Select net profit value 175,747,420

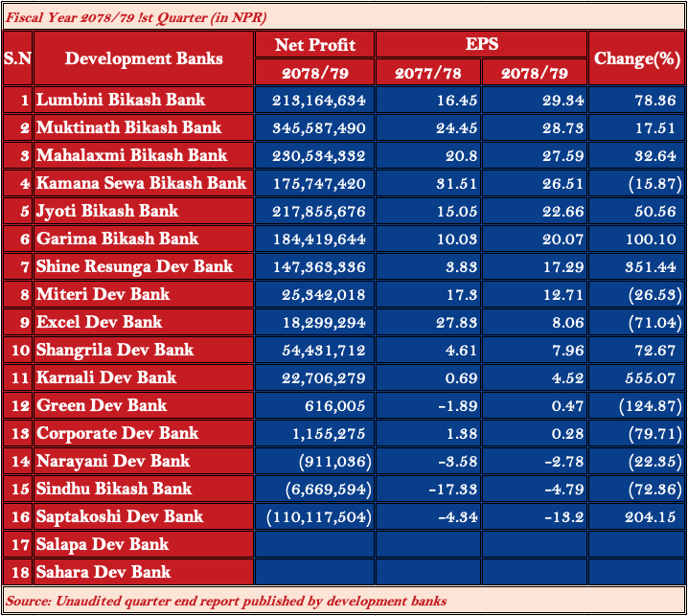[314, 183]
